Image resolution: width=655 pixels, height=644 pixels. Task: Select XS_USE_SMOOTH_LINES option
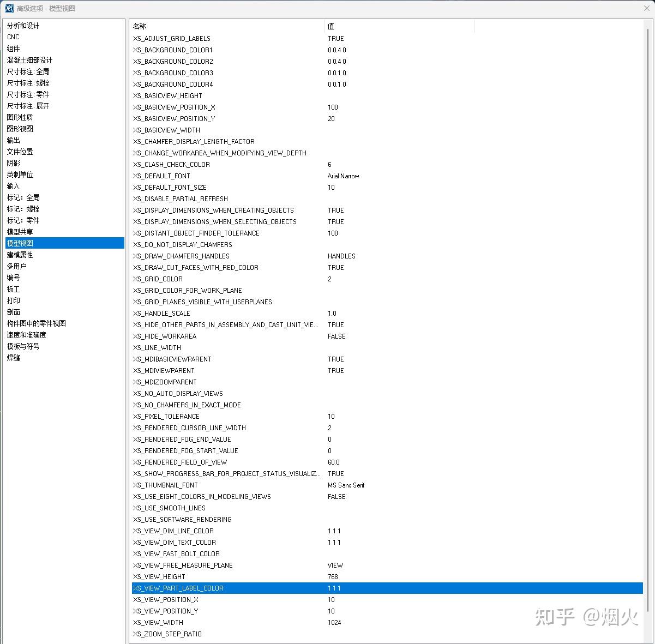(x=169, y=508)
